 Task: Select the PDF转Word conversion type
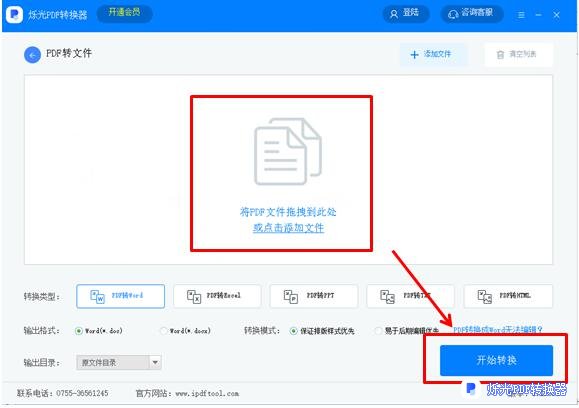(120, 296)
